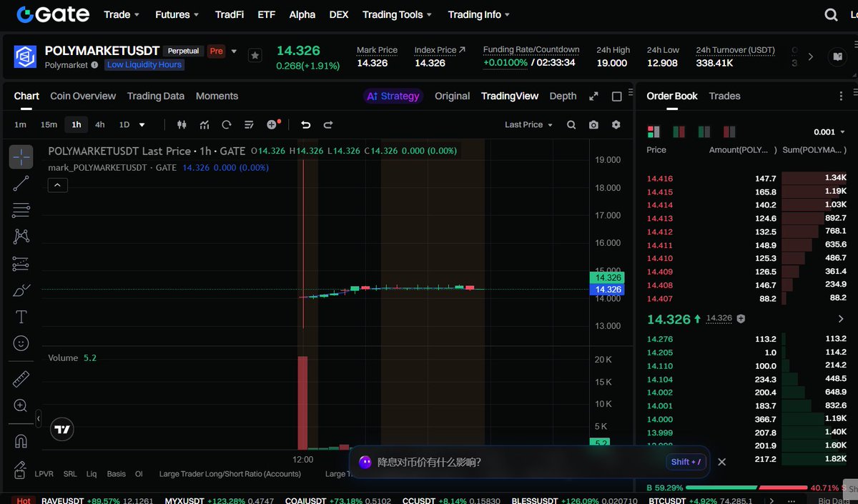Activate the zoom in tool
Screen dimensions: 858x504
(21, 406)
